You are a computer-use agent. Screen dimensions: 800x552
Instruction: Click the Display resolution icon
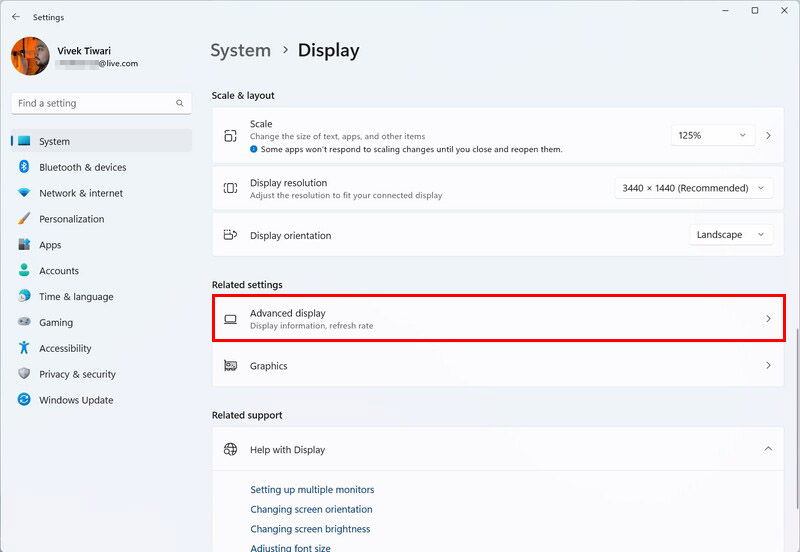tap(230, 188)
